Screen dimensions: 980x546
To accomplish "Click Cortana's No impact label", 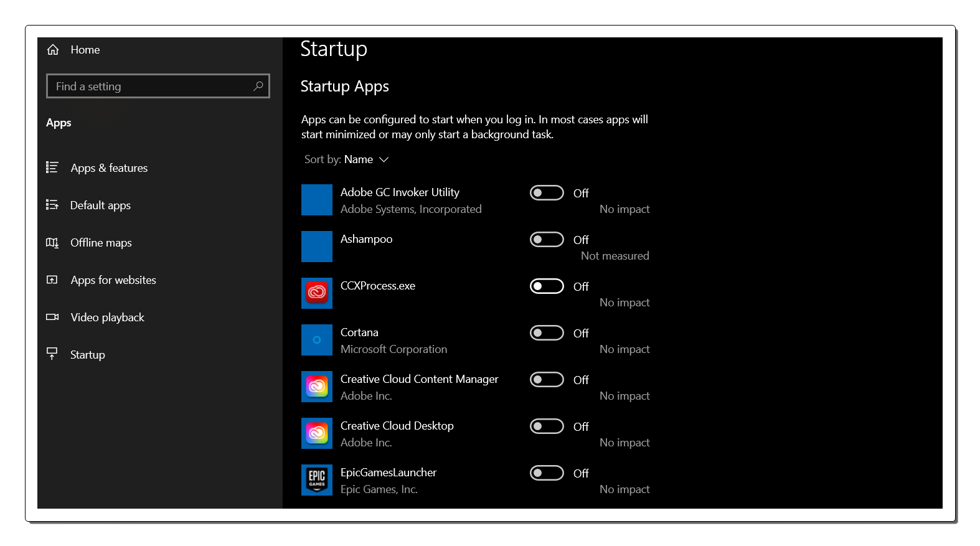I will coord(624,349).
